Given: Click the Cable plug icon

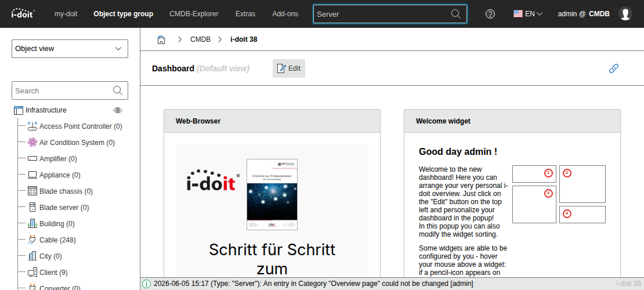Looking at the screenshot, I should pos(32,240).
